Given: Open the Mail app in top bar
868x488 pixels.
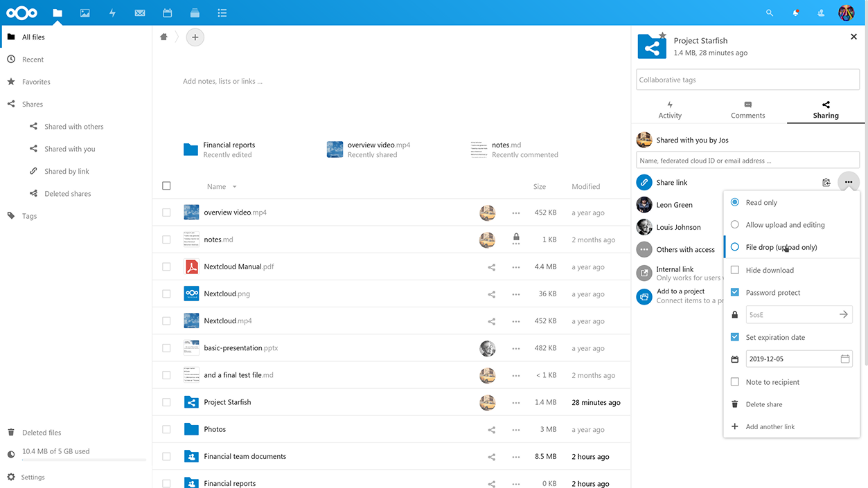Looking at the screenshot, I should (140, 12).
